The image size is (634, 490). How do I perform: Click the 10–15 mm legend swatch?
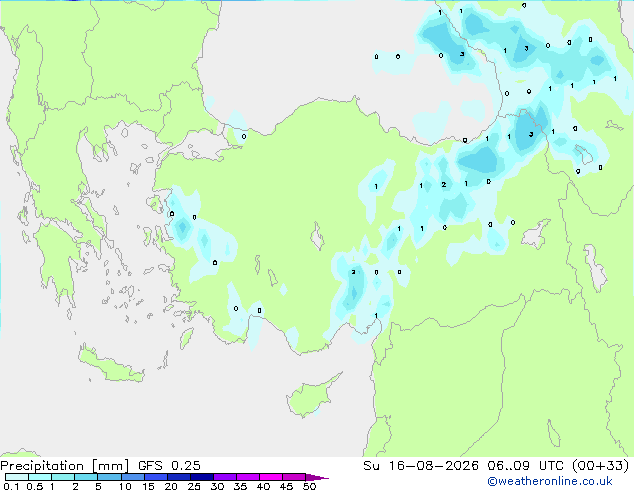[132, 477]
